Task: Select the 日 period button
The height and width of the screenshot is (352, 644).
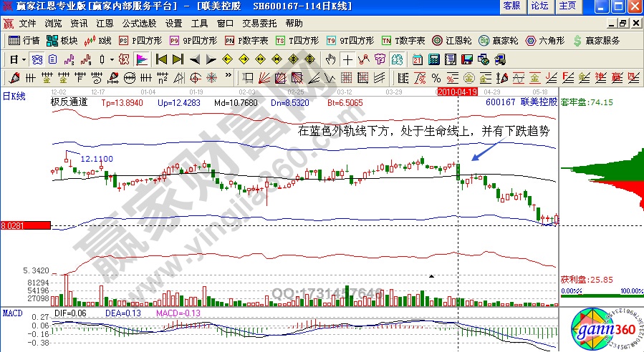Action: click(14, 60)
